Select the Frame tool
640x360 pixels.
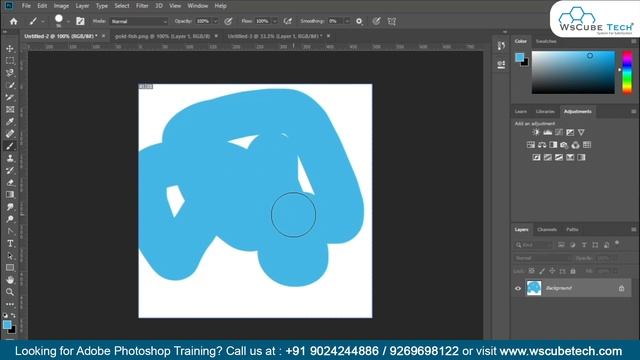10,109
